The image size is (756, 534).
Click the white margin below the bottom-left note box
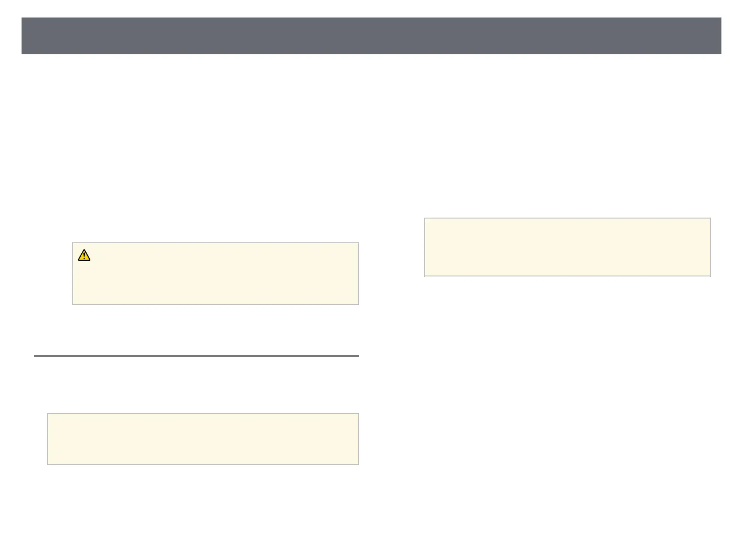tap(203, 494)
